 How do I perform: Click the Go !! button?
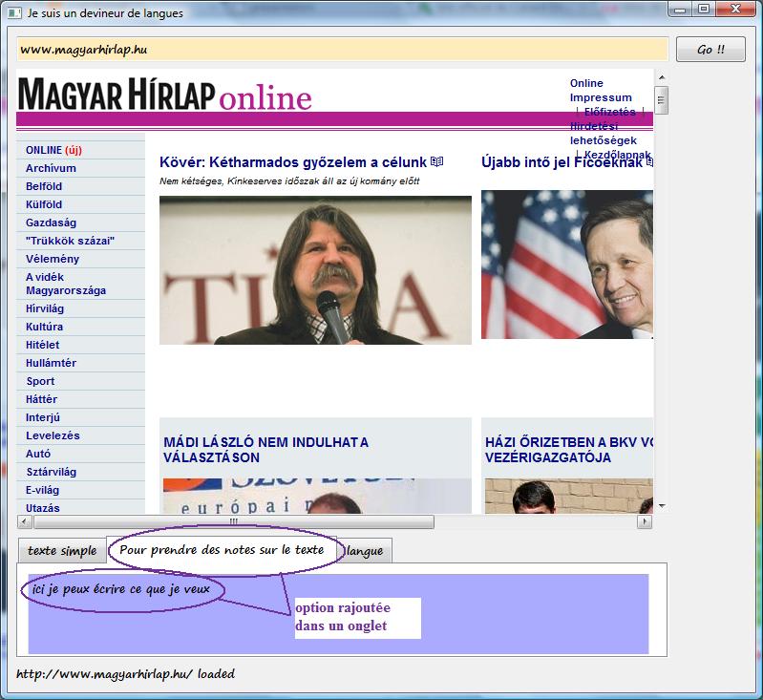tap(710, 49)
